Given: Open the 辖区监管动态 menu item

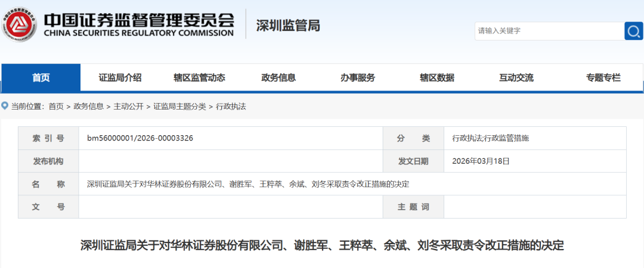Looking at the screenshot, I should tap(199, 77).
